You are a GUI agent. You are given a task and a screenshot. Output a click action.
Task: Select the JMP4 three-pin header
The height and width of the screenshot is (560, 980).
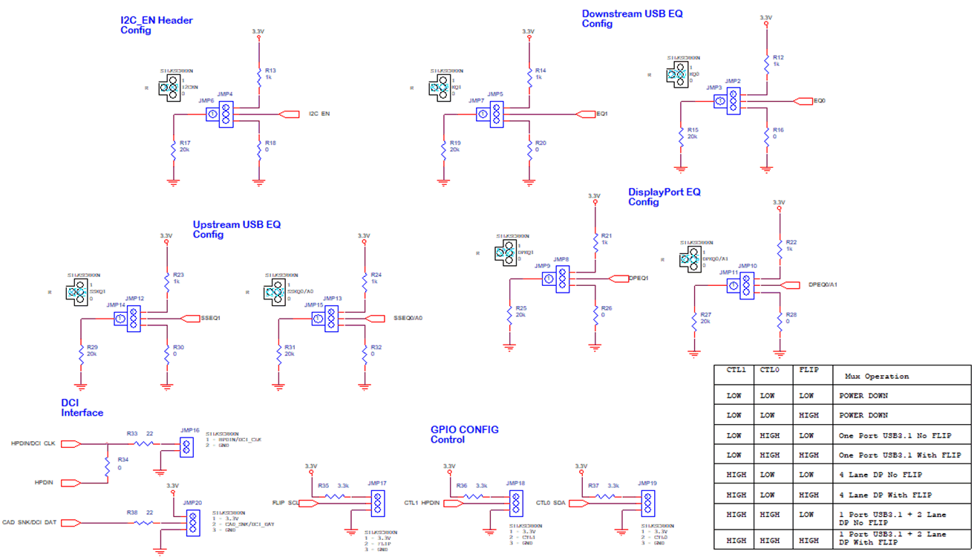point(226,114)
